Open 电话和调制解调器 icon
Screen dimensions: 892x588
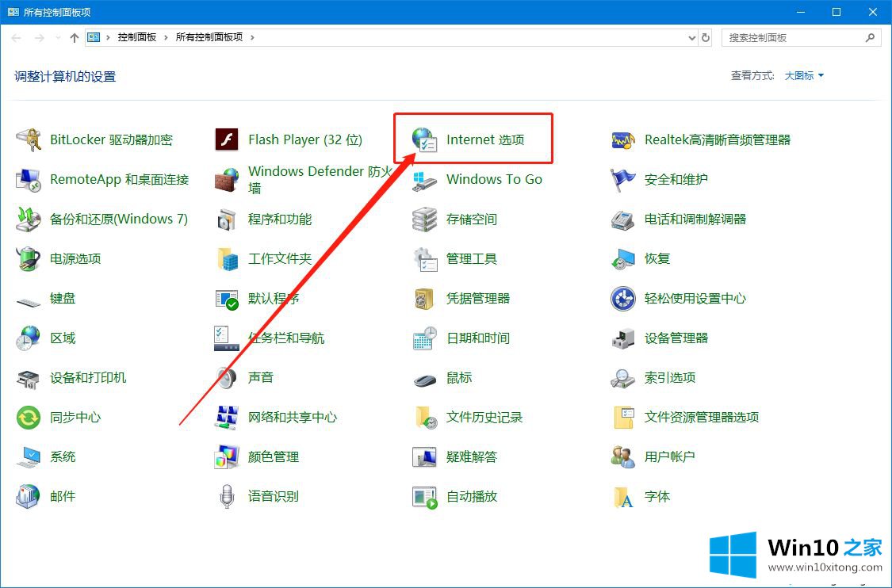[623, 220]
